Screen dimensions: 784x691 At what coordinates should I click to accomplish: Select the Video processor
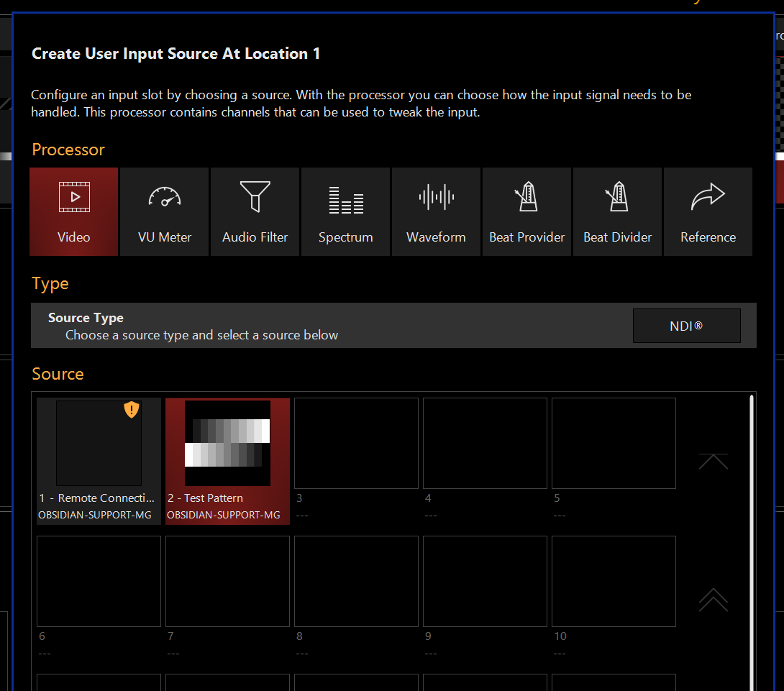click(74, 211)
